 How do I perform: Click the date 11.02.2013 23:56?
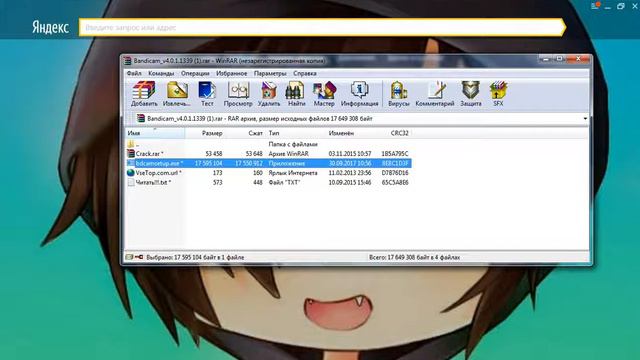(350, 173)
